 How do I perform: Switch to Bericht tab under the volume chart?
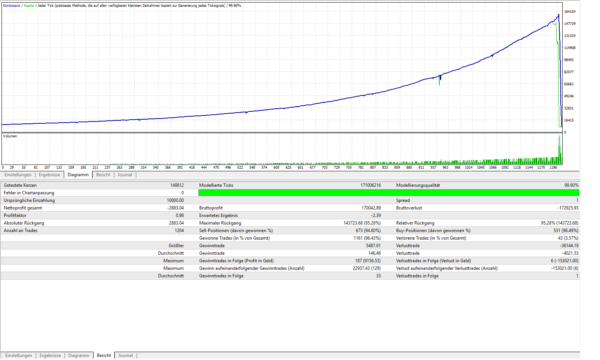click(x=103, y=175)
